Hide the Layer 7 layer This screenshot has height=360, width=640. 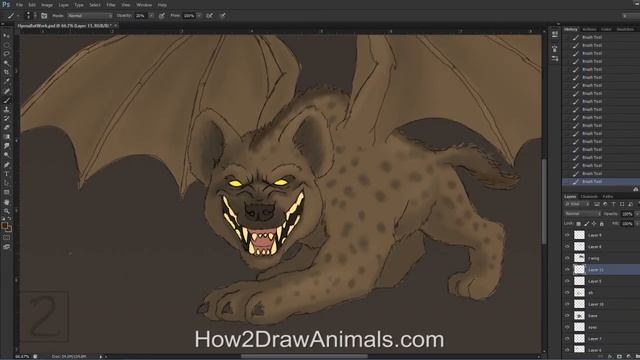click(567, 338)
